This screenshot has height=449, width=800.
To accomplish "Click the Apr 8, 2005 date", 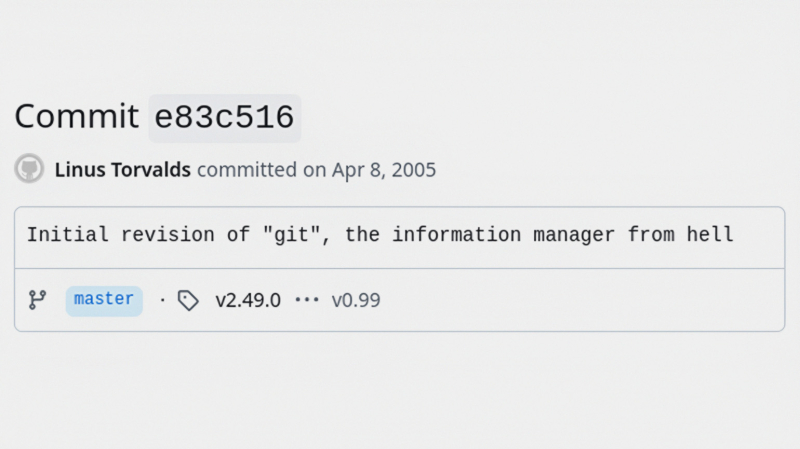I will tap(384, 170).
